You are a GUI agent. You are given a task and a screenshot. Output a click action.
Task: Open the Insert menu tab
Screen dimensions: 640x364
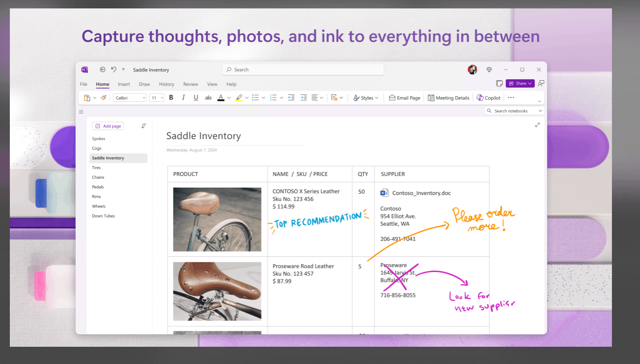123,84
